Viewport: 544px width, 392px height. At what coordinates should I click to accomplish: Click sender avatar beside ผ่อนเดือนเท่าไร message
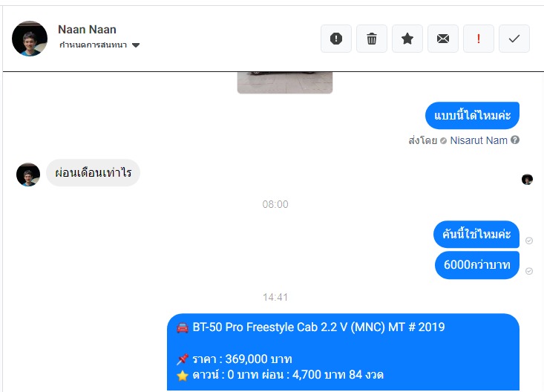point(28,174)
